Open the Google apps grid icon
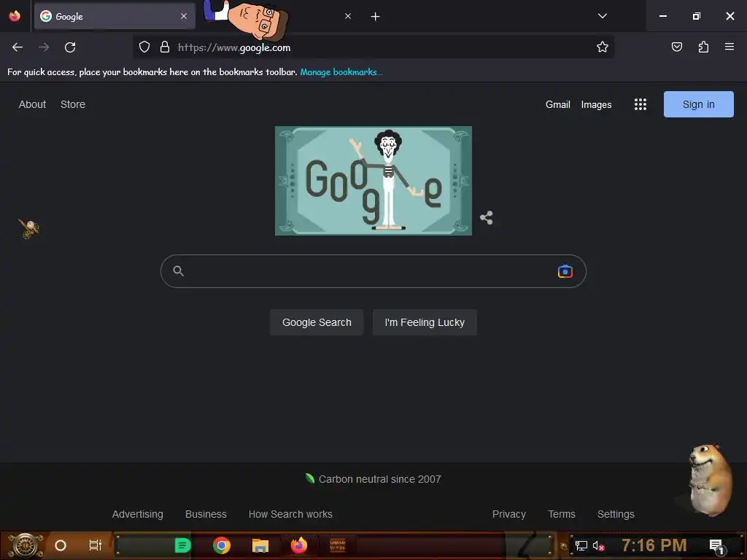This screenshot has height=560, width=747. (x=640, y=104)
